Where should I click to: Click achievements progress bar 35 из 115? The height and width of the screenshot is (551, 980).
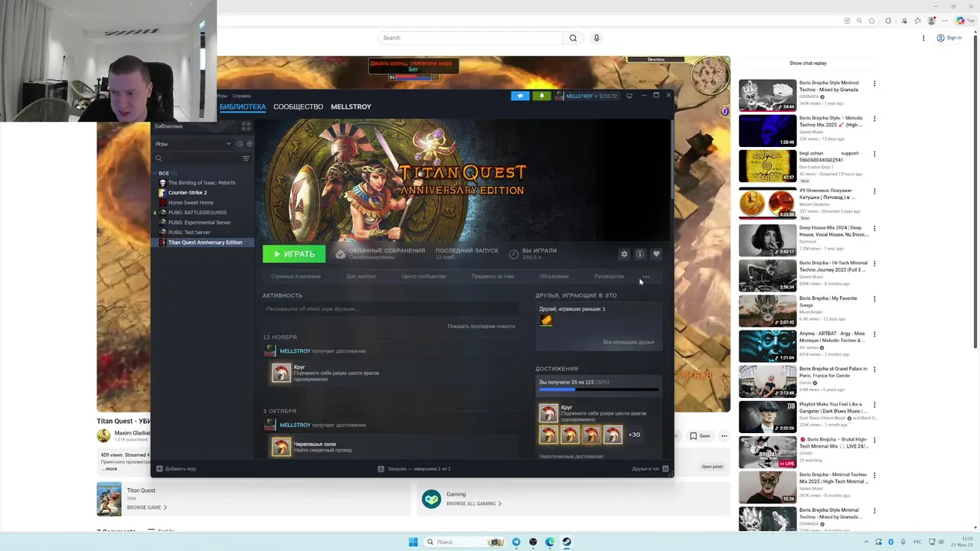598,389
